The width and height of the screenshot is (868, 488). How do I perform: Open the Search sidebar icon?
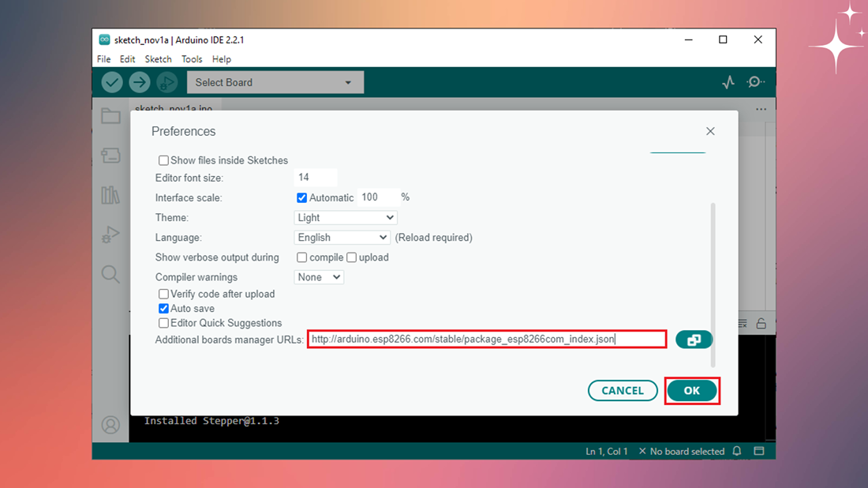pyautogui.click(x=110, y=274)
